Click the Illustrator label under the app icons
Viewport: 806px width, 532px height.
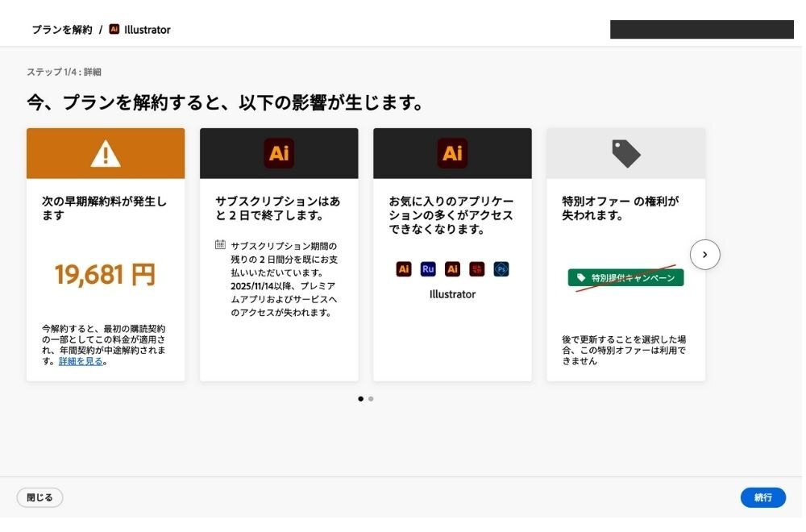(x=452, y=294)
